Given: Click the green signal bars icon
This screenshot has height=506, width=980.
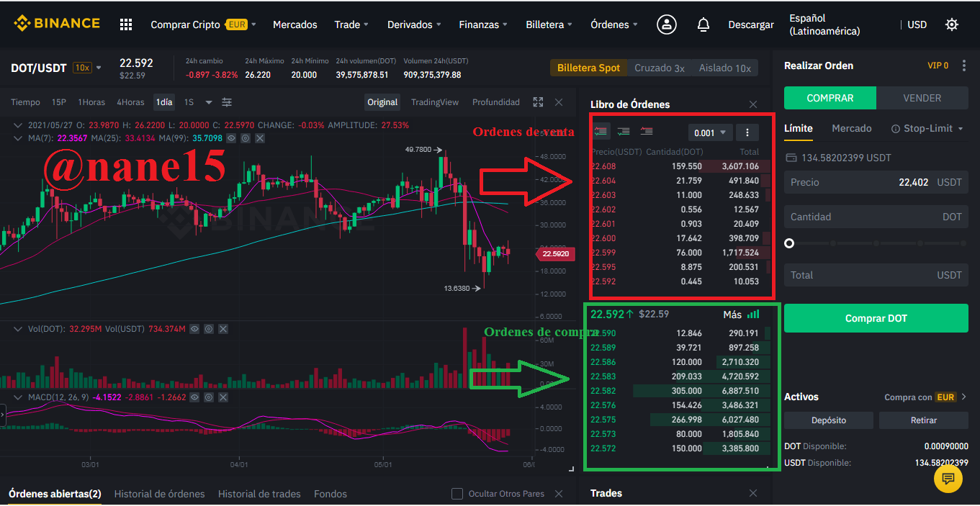Looking at the screenshot, I should tap(753, 315).
